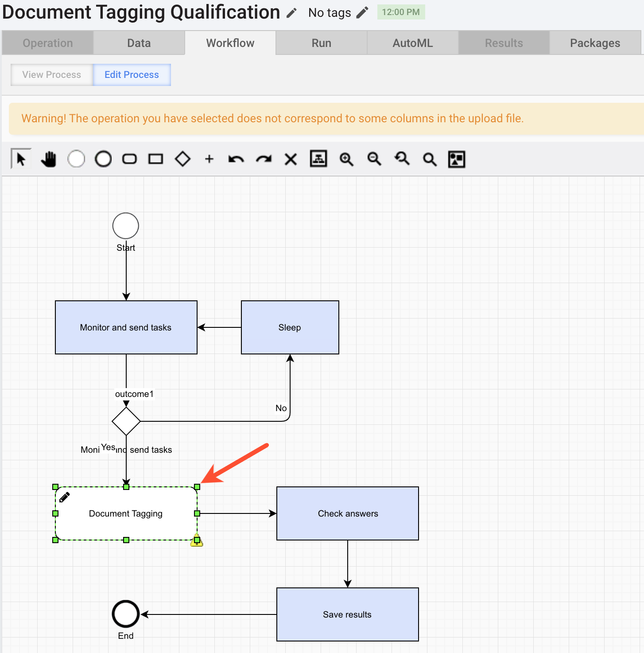Click the Document Tagging node label
The width and height of the screenshot is (644, 653).
(x=126, y=513)
